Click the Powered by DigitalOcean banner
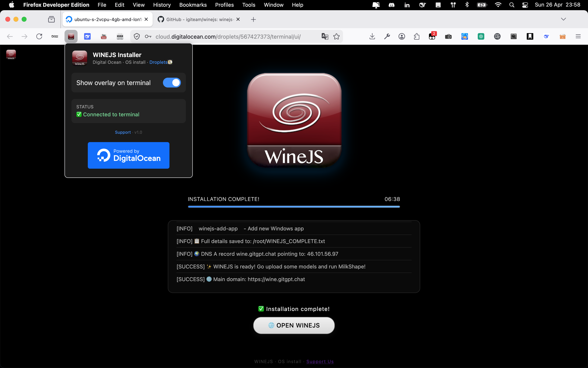 point(129,155)
